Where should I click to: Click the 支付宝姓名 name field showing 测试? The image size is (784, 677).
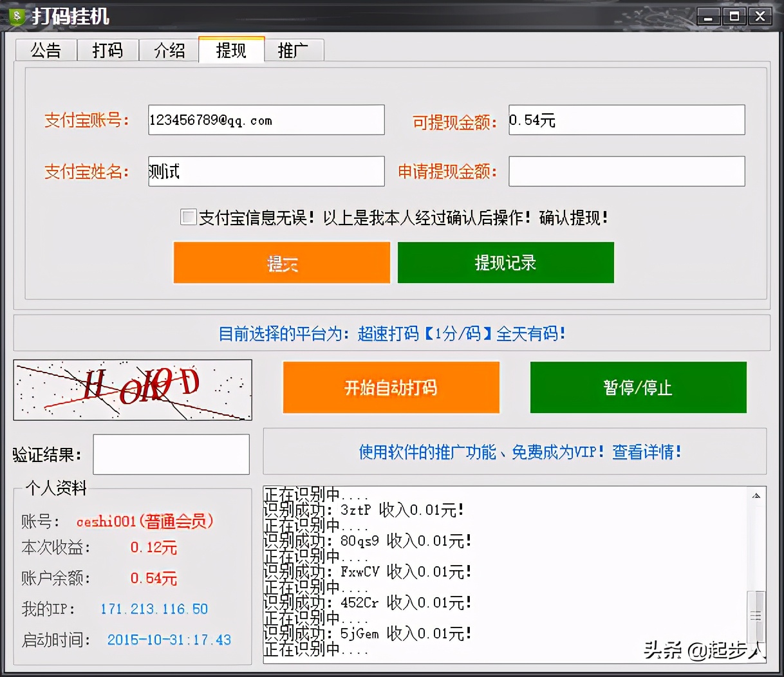265,171
